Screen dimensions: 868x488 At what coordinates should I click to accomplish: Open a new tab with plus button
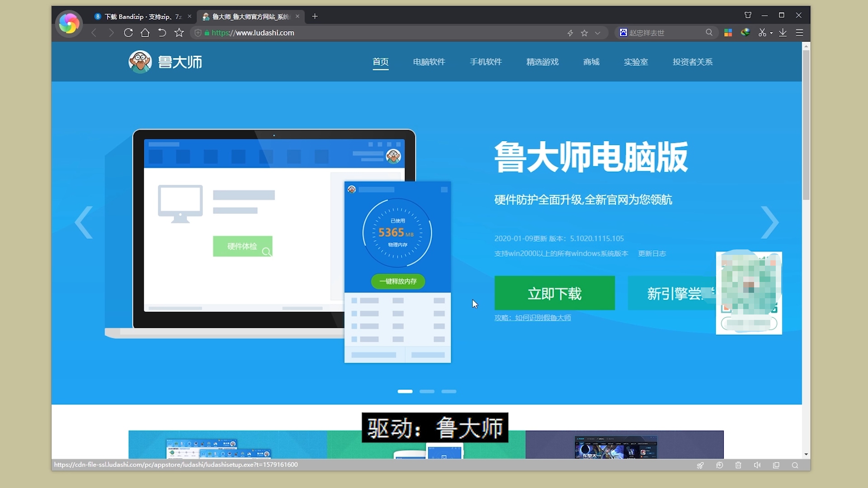coord(315,16)
